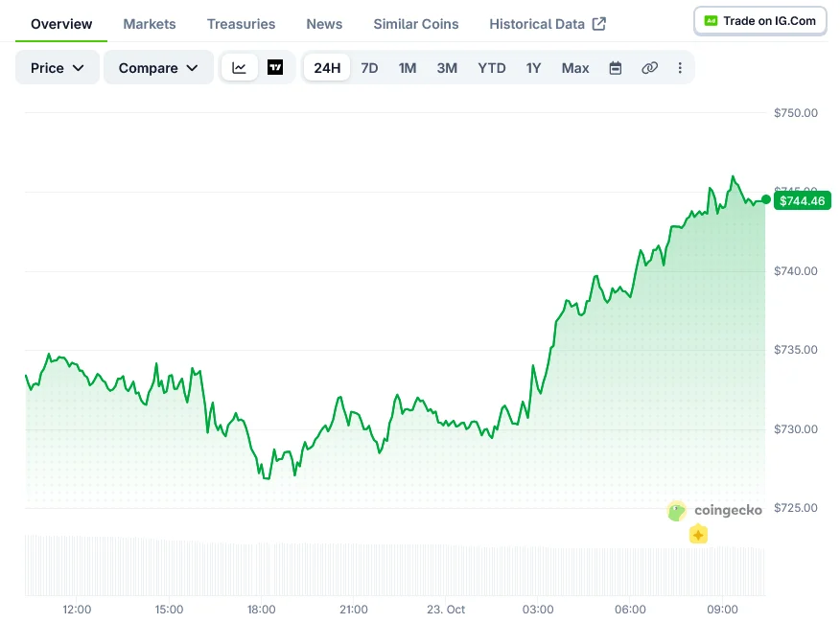Open the Price dropdown
840x623 pixels.
coord(57,68)
